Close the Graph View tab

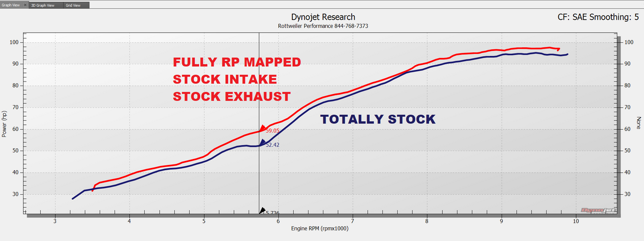[26, 5]
